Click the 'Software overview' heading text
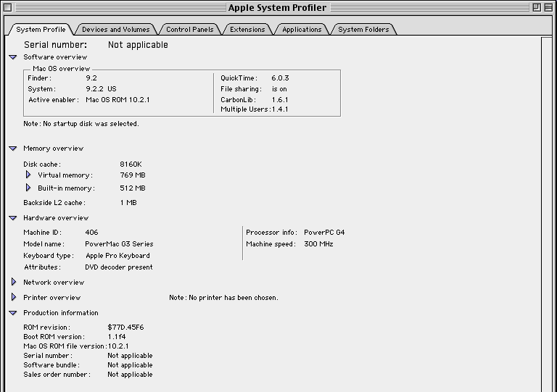This screenshot has width=557, height=392. point(55,57)
